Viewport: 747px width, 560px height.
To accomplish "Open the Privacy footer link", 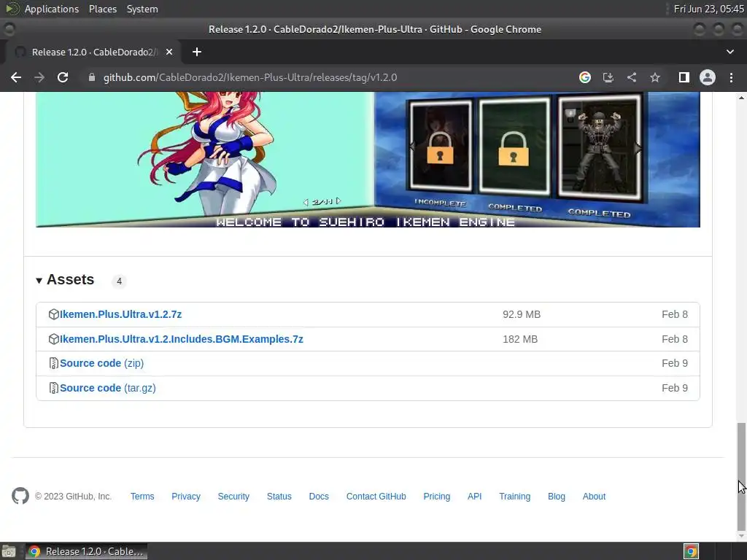I will tap(186, 496).
